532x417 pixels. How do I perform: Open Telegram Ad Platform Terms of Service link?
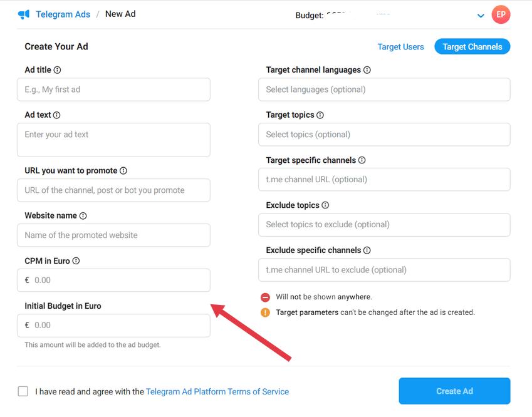tap(217, 391)
